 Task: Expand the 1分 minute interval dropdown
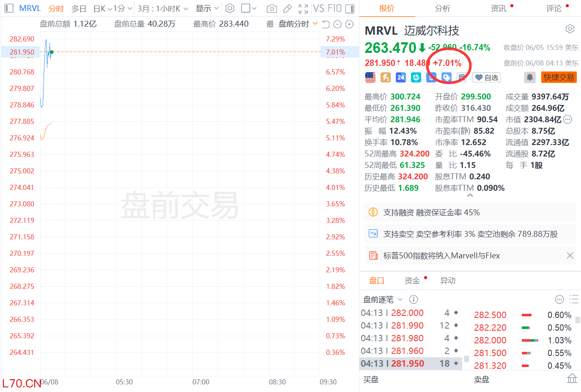[123, 8]
